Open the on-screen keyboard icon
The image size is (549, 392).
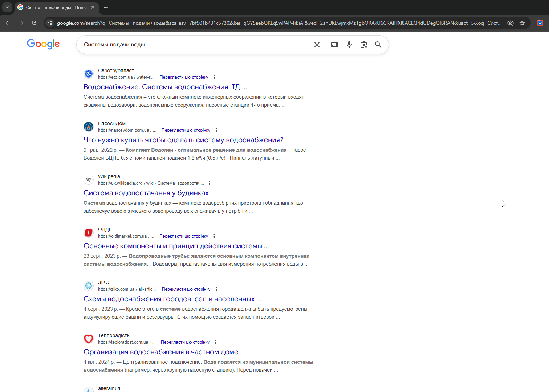335,45
